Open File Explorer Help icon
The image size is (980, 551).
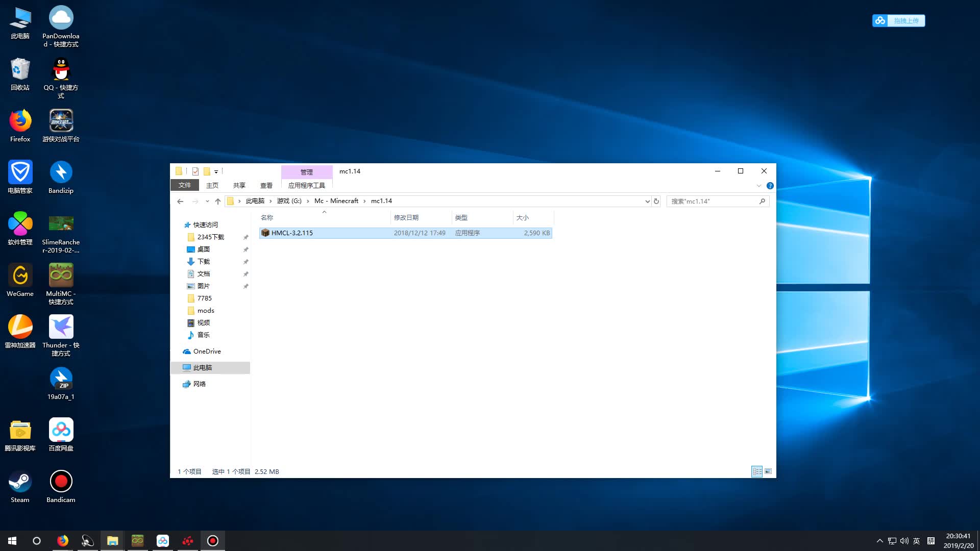770,186
